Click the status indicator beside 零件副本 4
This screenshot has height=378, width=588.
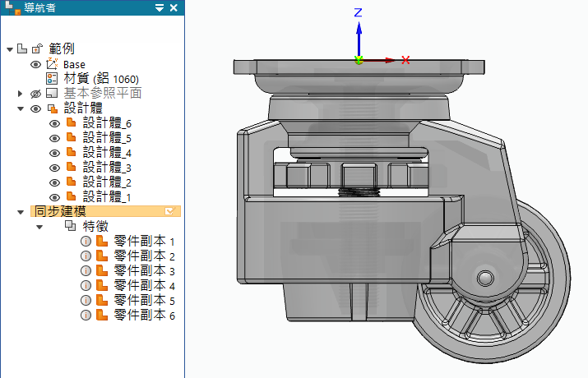(x=86, y=286)
